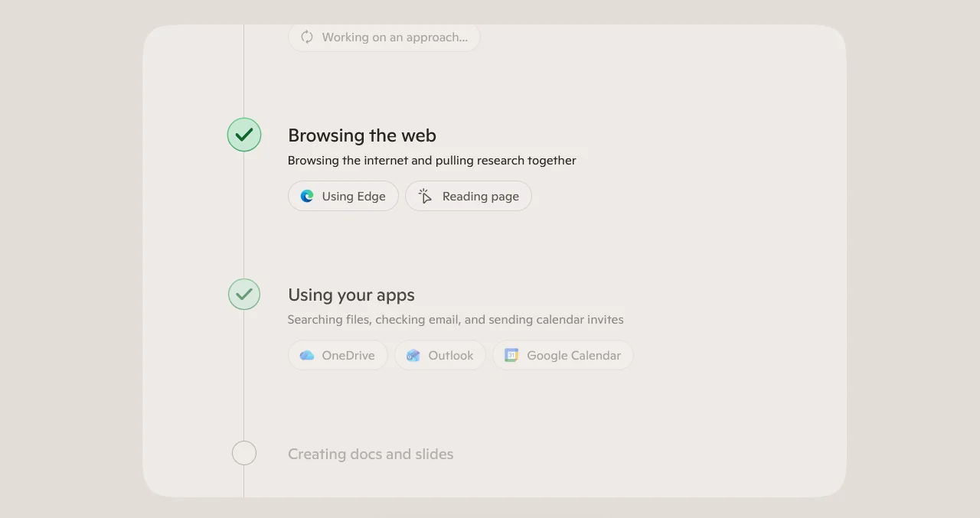This screenshot has width=980, height=518.
Task: Click the OneDrive cloud icon
Action: (307, 355)
